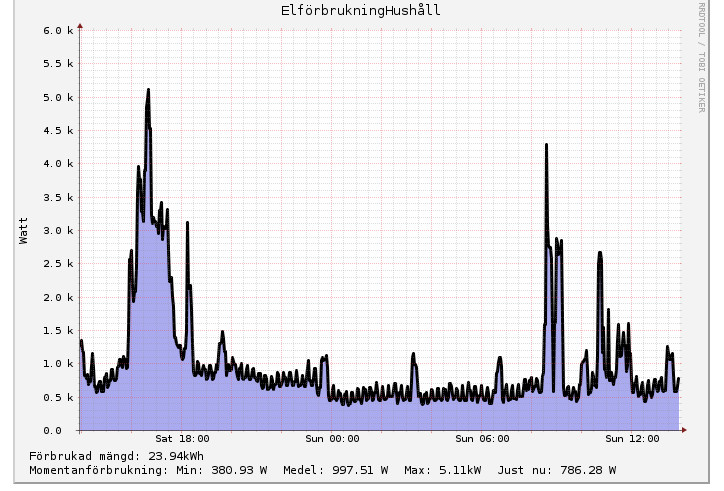Select the Sat 18:00 time label
The height and width of the screenshot is (491, 724).
click(x=182, y=439)
